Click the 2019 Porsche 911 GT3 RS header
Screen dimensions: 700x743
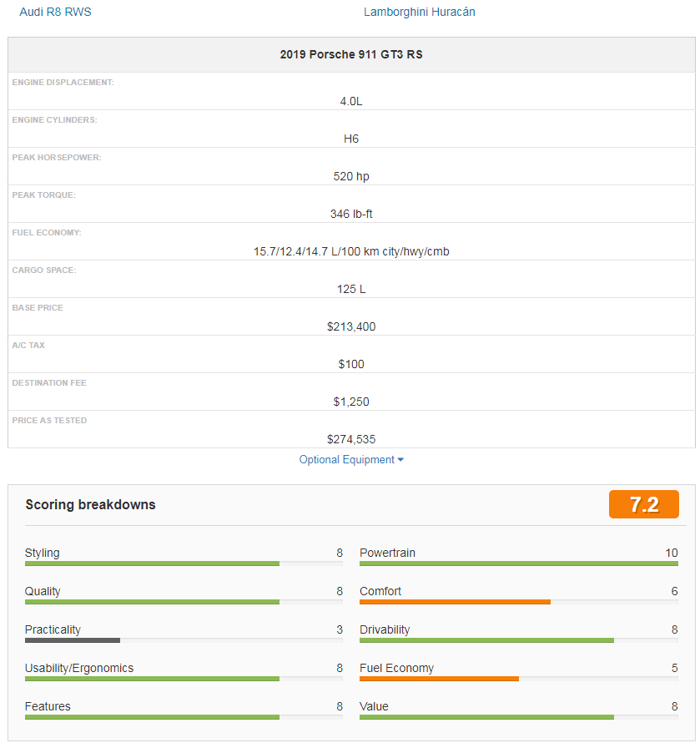coord(351,55)
